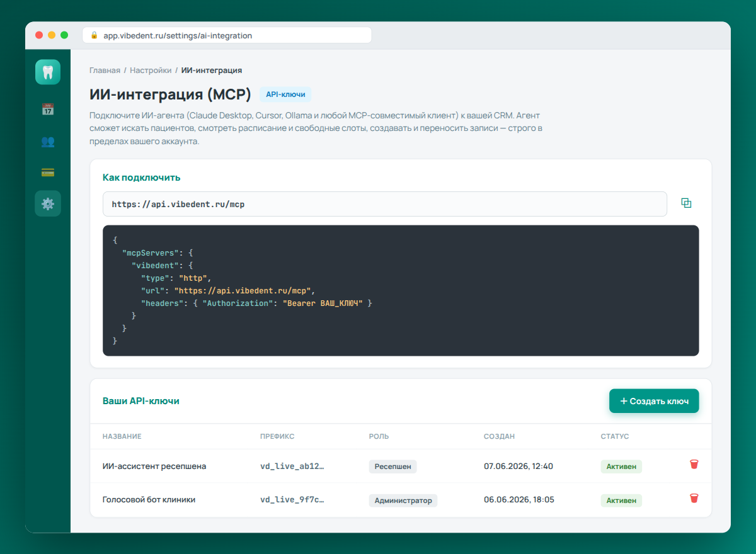756x554 pixels.
Task: Click Активен status of Голосовой бот клиники
Action: pos(621,500)
